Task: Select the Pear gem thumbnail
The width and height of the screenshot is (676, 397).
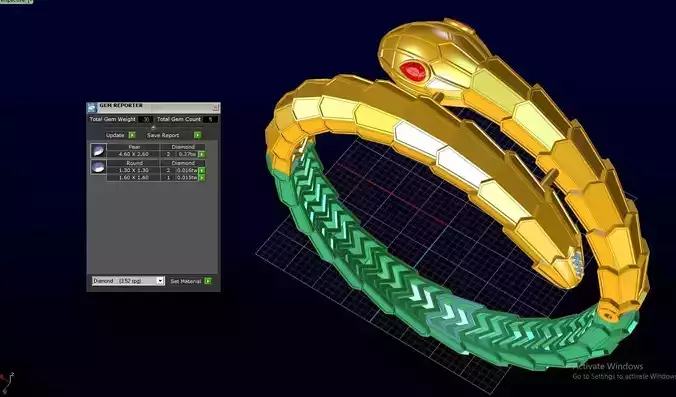Action: click(x=98, y=150)
